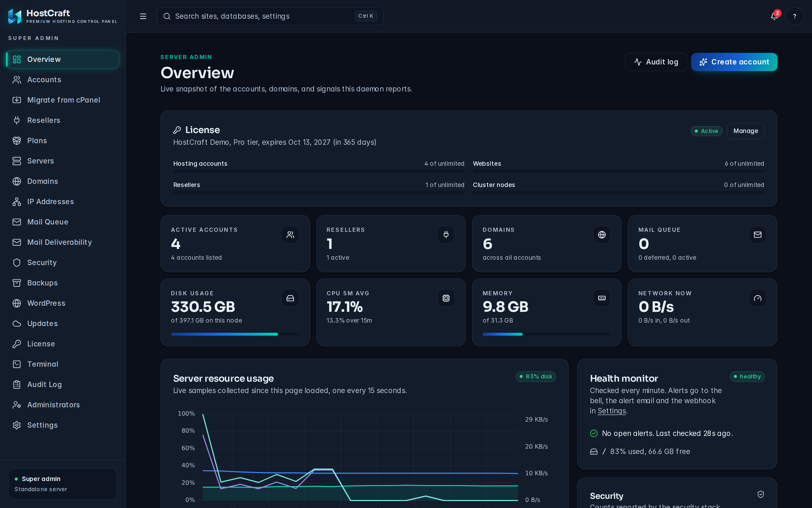Click the Memory usage progress bar
Viewport: 812px width, 508px height.
pos(547,334)
